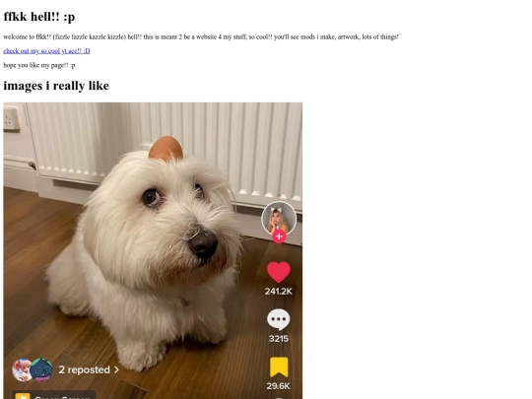Viewport: 532px width, 399px height.
Task: Click the 241.2K likes count
Action: (278, 292)
